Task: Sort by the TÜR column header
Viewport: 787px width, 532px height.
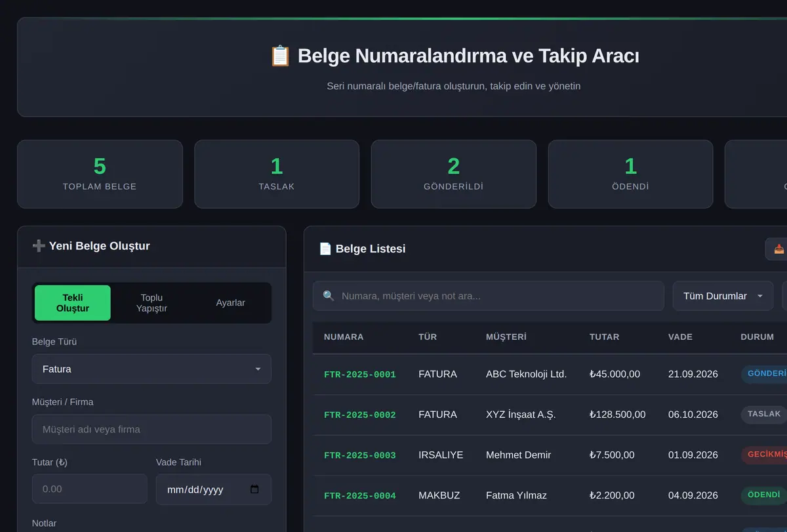Action: (428, 337)
